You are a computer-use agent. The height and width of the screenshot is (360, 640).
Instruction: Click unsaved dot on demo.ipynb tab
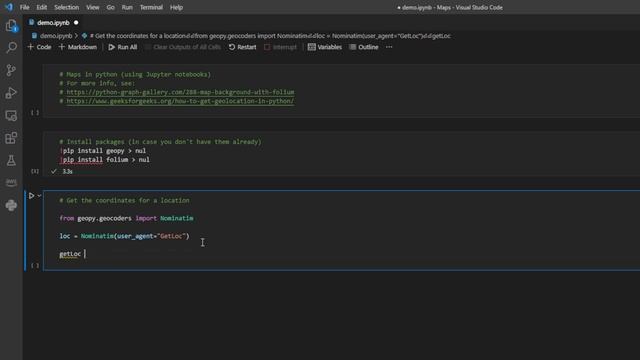pos(76,23)
